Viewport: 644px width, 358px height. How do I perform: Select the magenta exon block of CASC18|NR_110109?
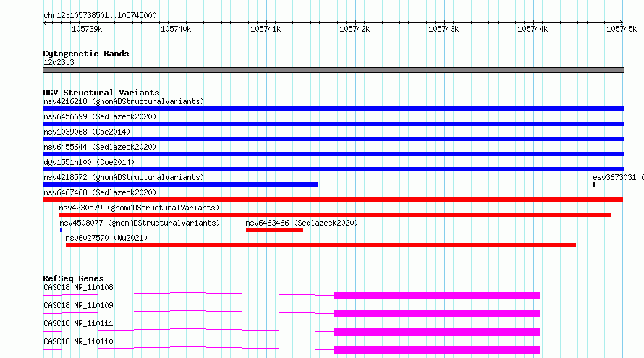click(436, 314)
